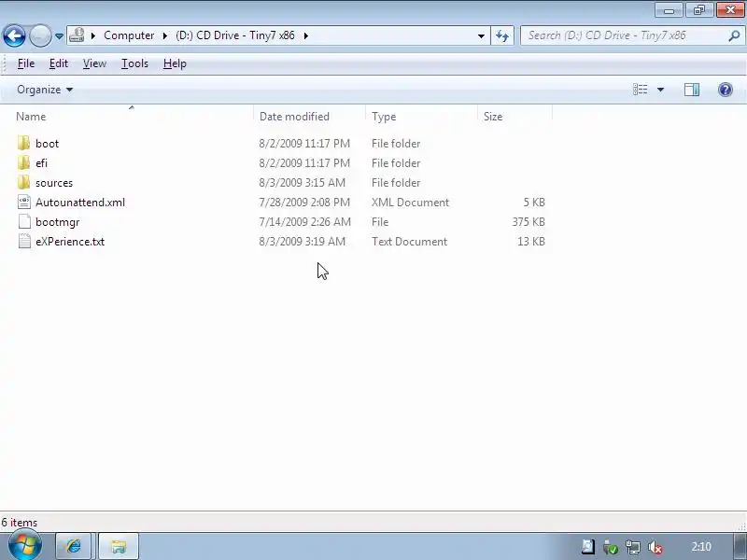This screenshot has width=747, height=560.
Task: Open the view options dropdown arrow
Action: 660,90
